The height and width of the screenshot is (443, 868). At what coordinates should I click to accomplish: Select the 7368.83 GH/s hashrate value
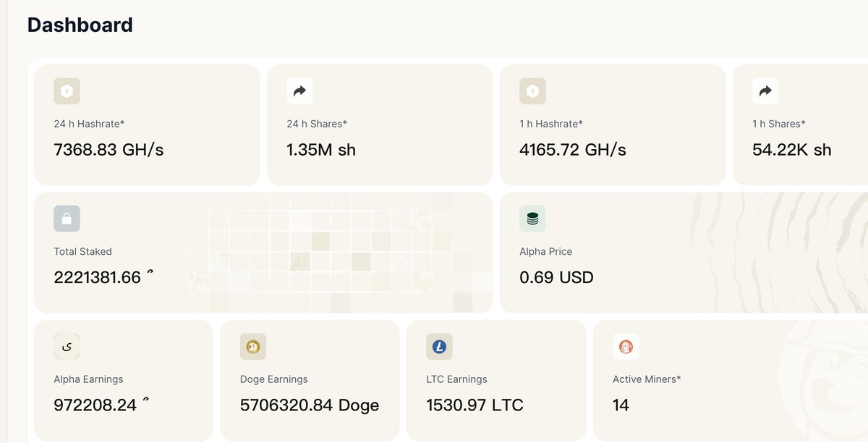(109, 150)
